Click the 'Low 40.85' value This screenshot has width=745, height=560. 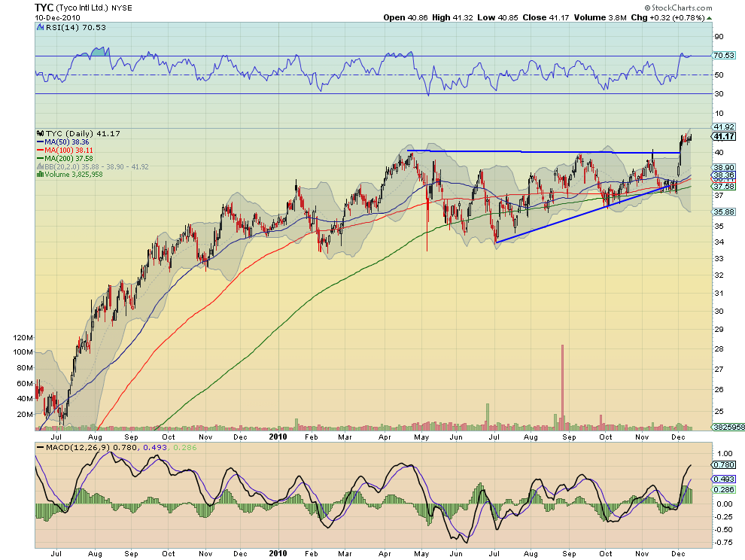coord(497,17)
